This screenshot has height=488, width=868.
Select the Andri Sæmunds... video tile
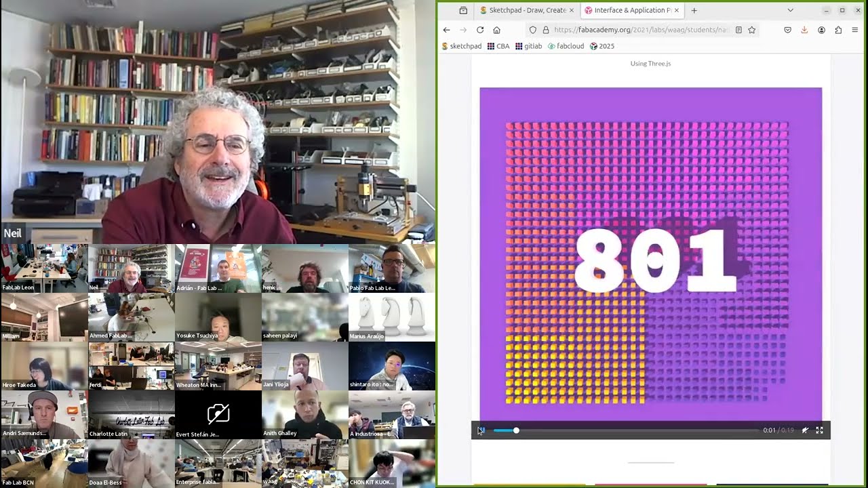[44, 415]
